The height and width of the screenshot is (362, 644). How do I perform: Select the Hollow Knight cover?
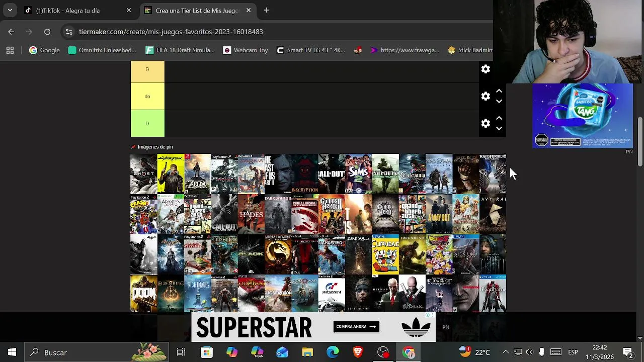(x=439, y=294)
